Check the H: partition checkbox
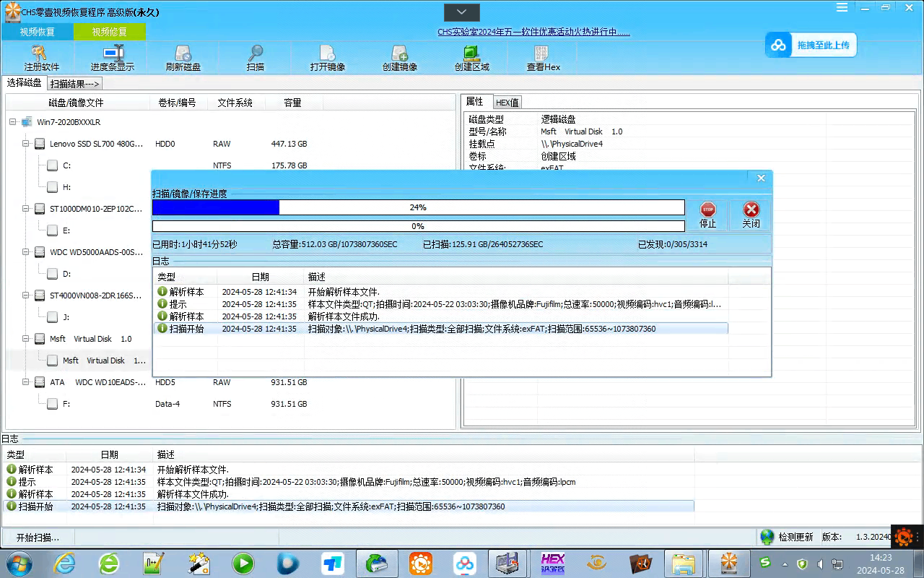This screenshot has width=924, height=578. (53, 187)
